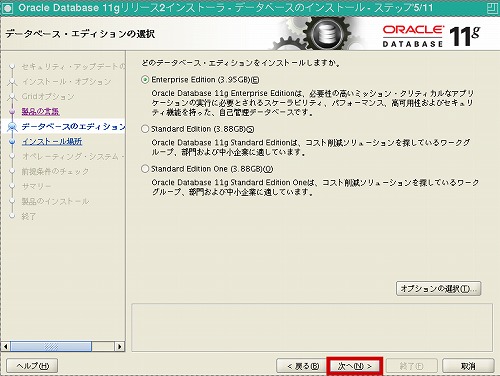Click the 戻る(B) back button

pos(301,366)
